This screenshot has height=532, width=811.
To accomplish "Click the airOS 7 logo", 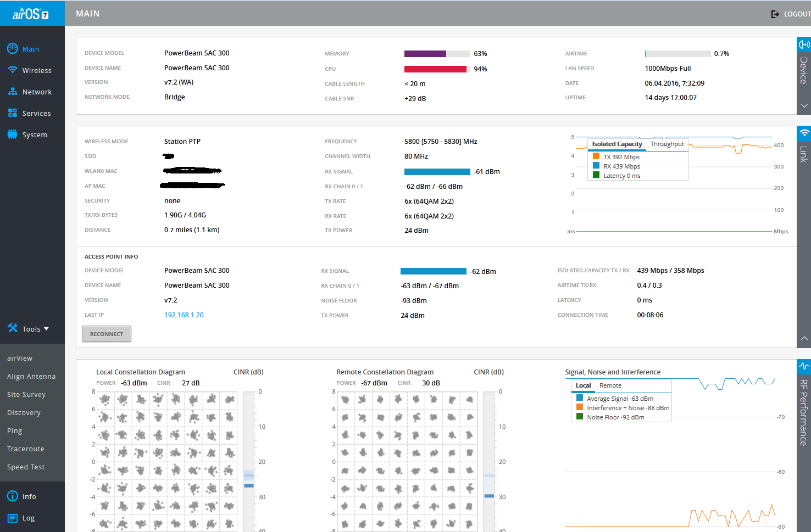I will click(31, 14).
